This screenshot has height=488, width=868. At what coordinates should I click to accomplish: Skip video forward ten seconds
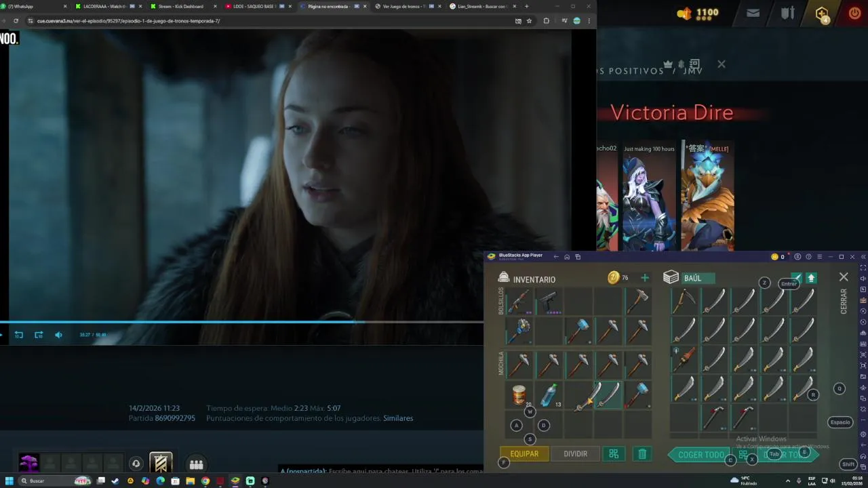(39, 335)
